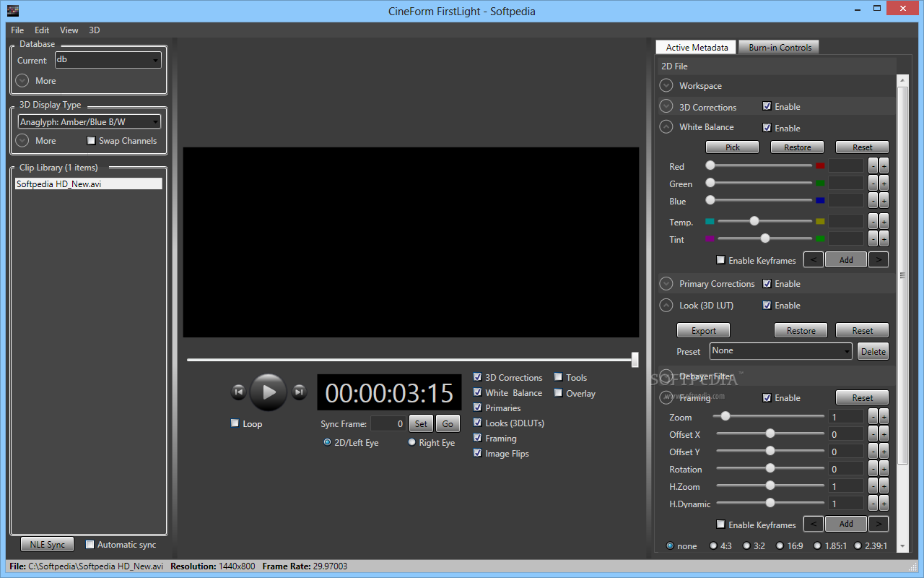The image size is (924, 578).
Task: Click the White Balance Pick button
Action: click(x=733, y=147)
